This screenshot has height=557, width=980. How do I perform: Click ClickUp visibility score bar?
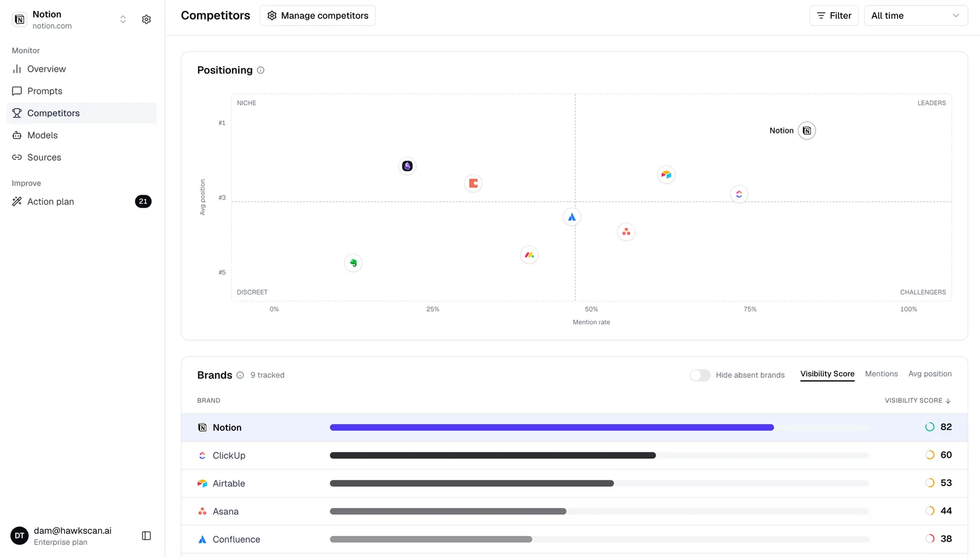tap(492, 455)
